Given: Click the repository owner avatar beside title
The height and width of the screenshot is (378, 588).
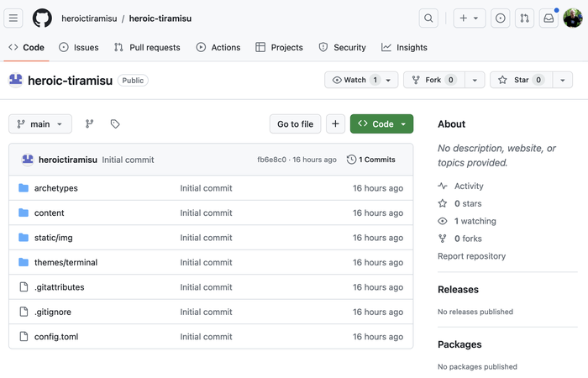Looking at the screenshot, I should [x=16, y=80].
